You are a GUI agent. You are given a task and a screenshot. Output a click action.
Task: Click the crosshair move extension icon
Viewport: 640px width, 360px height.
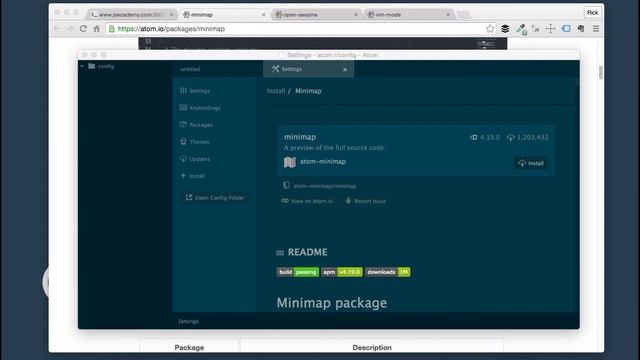(550, 29)
